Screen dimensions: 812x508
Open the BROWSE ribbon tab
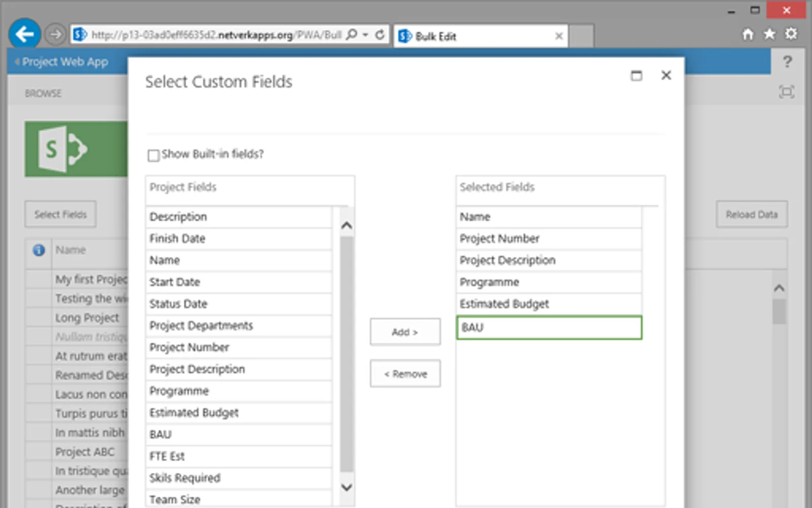[43, 93]
